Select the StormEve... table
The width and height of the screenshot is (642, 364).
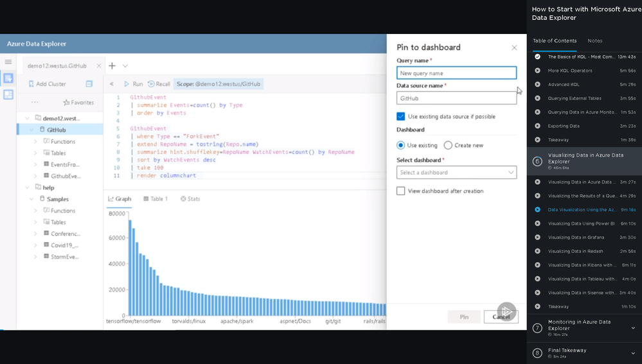pyautogui.click(x=64, y=257)
